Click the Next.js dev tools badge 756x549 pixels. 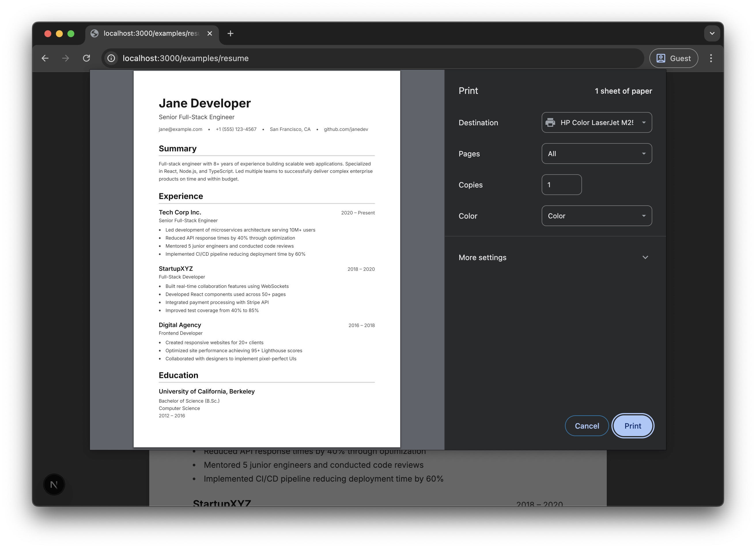point(54,484)
